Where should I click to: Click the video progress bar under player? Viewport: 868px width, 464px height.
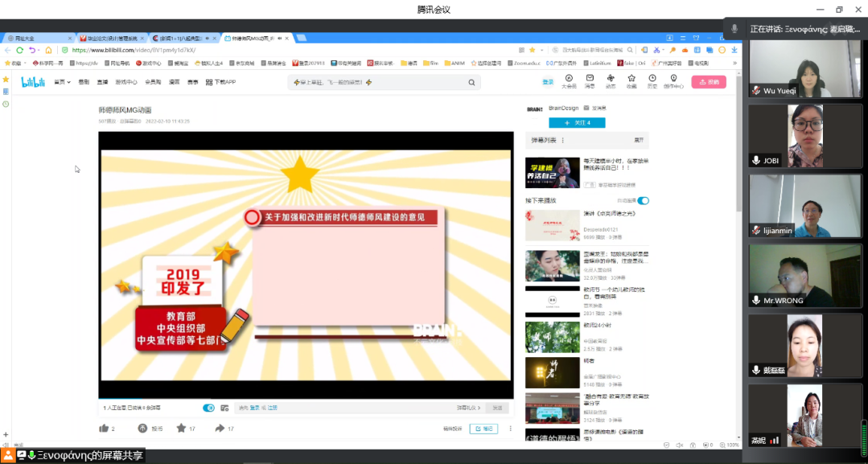coord(306,399)
